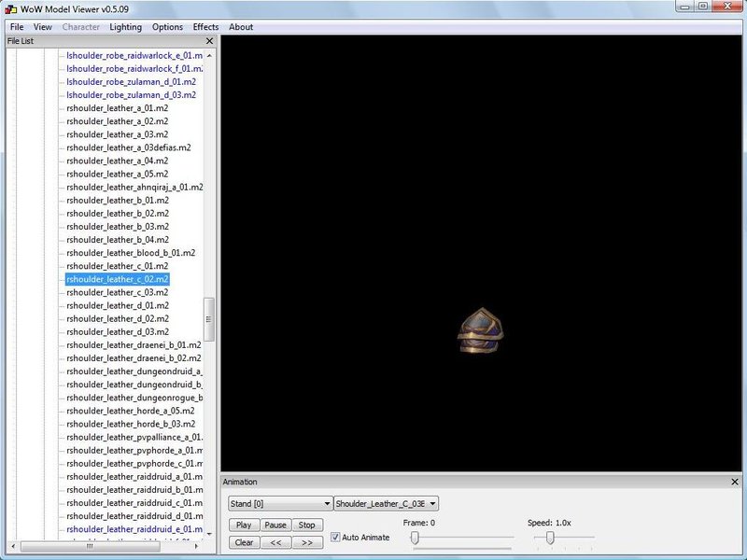Open the Lighting menu

125,27
